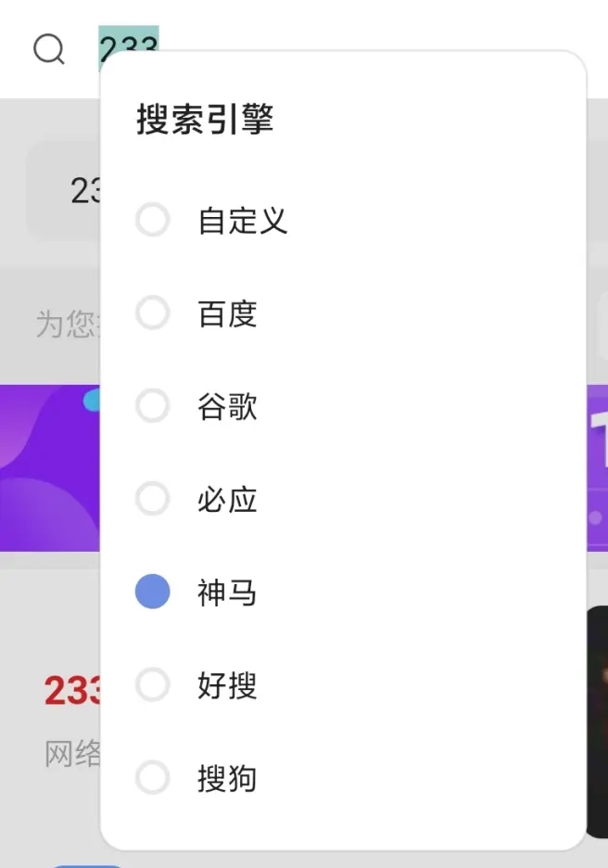Click the magnifier search icon
Screen dimensions: 608x868
pyautogui.click(x=49, y=49)
